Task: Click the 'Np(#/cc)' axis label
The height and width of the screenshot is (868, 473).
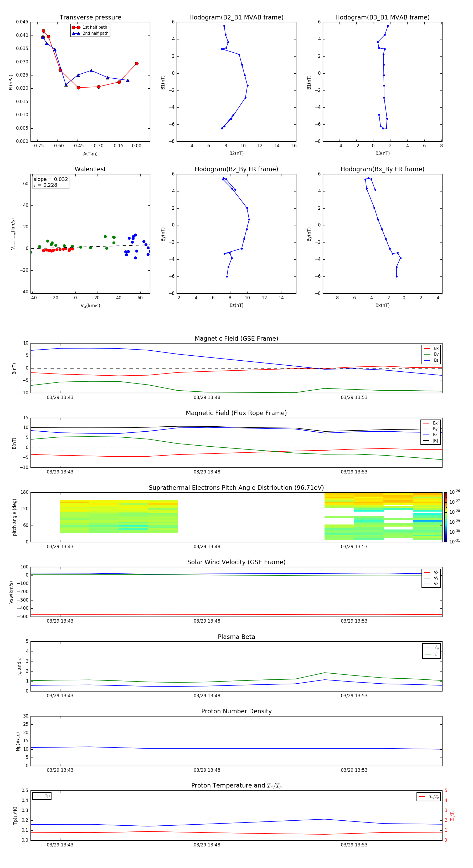Action: 18,741
